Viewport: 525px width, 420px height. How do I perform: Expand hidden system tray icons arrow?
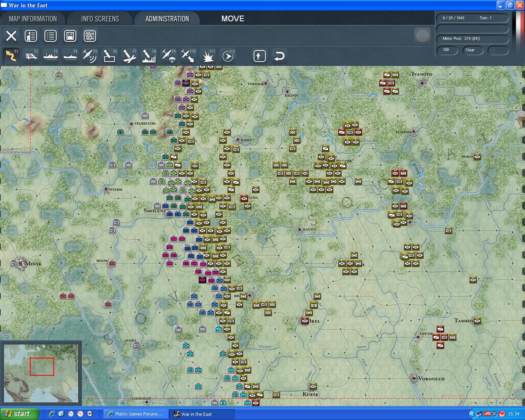point(473,414)
